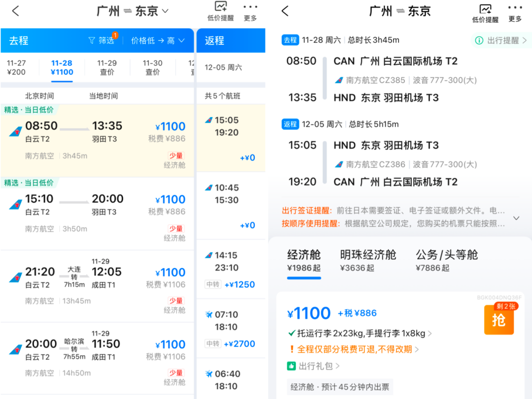Tap the 去程 outbound header label
This screenshot has width=532, height=399.
[19, 41]
